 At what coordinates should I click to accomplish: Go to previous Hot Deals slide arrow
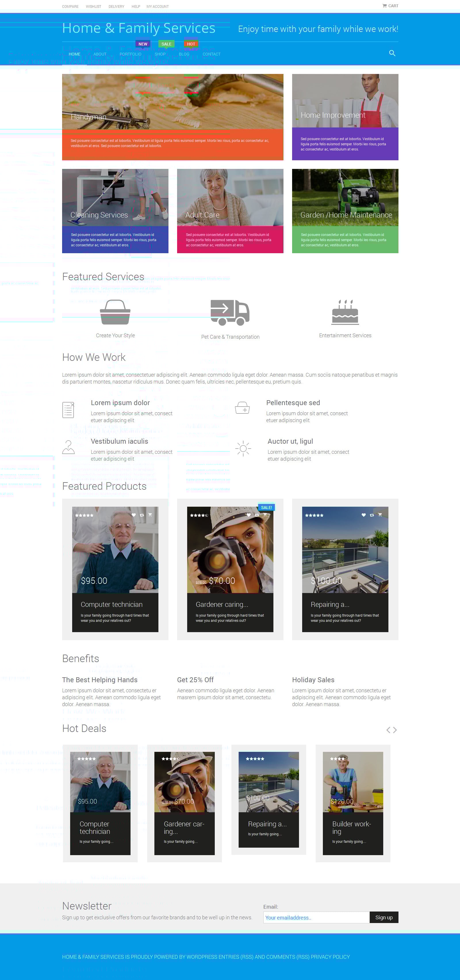pyautogui.click(x=388, y=730)
